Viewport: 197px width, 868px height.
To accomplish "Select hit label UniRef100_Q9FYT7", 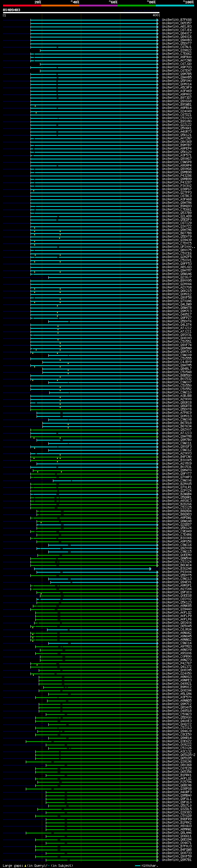I will coord(176,474).
